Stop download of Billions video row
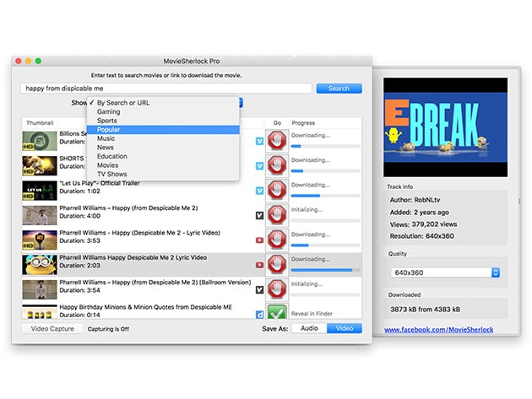 pos(277,141)
